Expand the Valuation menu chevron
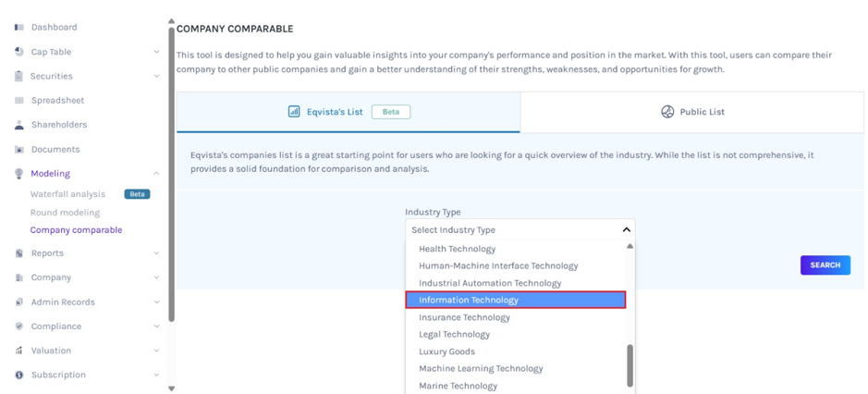This screenshot has width=868, height=394. 156,351
